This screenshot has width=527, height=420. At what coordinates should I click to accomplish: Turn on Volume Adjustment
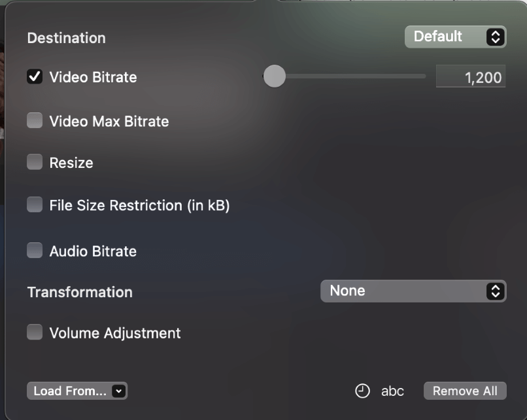(x=35, y=332)
